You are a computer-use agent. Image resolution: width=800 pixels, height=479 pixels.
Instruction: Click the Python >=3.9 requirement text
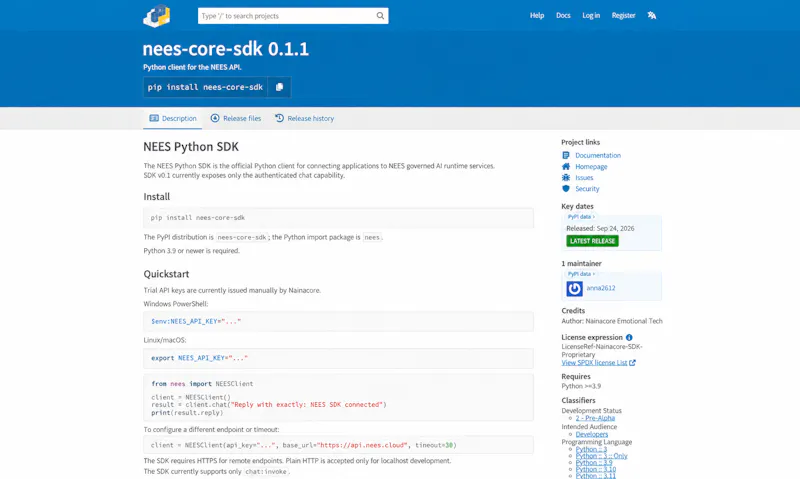pos(581,386)
